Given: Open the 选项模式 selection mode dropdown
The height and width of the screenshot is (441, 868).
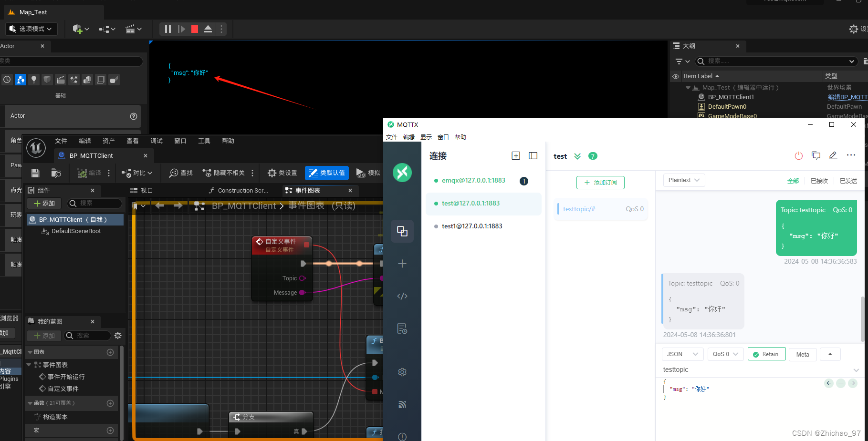Looking at the screenshot, I should [x=31, y=29].
